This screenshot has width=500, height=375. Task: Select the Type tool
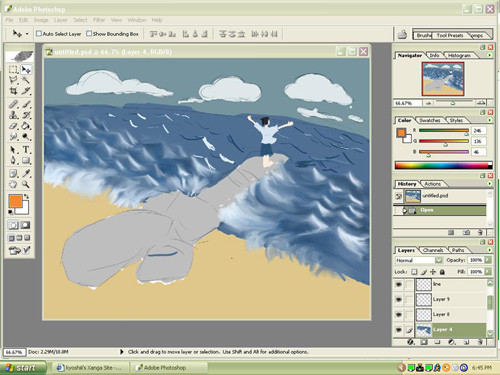(x=26, y=150)
